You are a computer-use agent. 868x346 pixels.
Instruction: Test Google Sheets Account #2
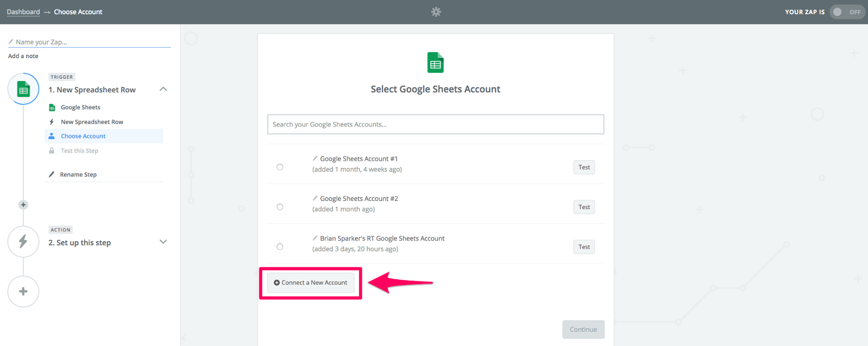click(584, 207)
